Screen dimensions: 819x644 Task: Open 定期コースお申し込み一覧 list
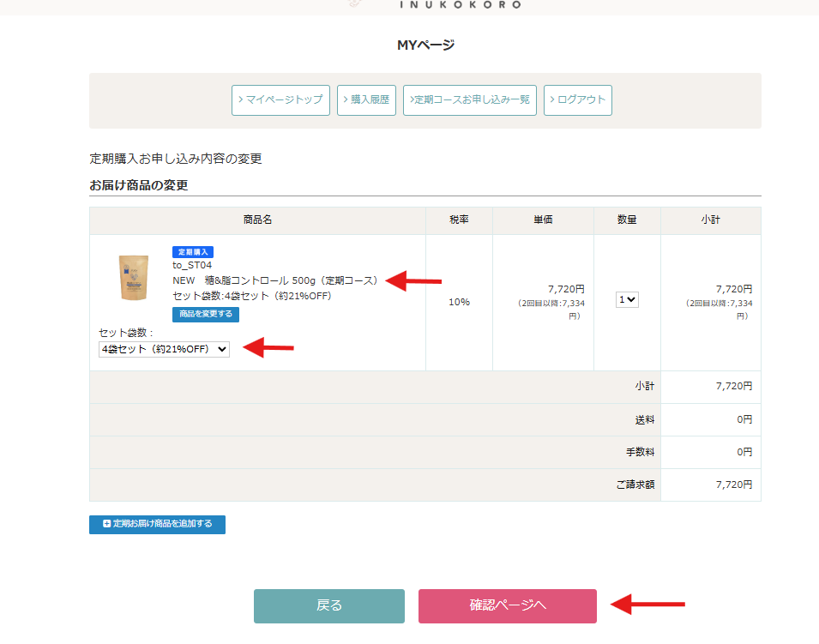point(470,99)
